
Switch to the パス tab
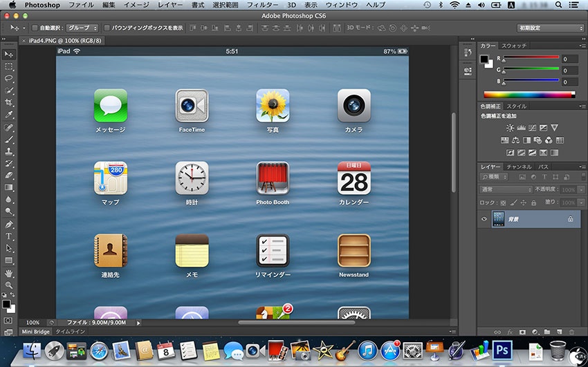point(543,167)
